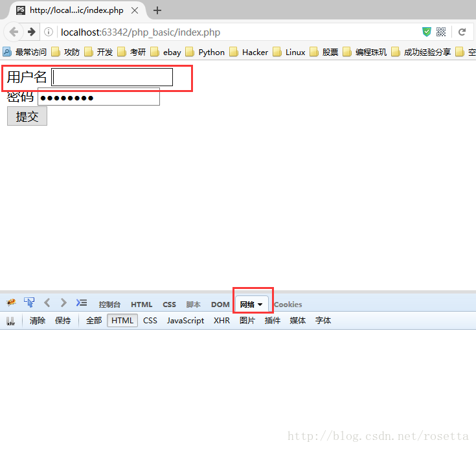Activate the element inspector arrow tool
This screenshot has width=476, height=449.
29,303
